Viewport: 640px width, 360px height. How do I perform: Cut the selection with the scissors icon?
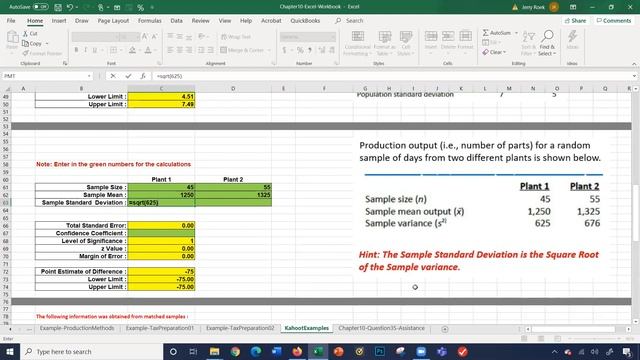pyautogui.click(x=30, y=33)
